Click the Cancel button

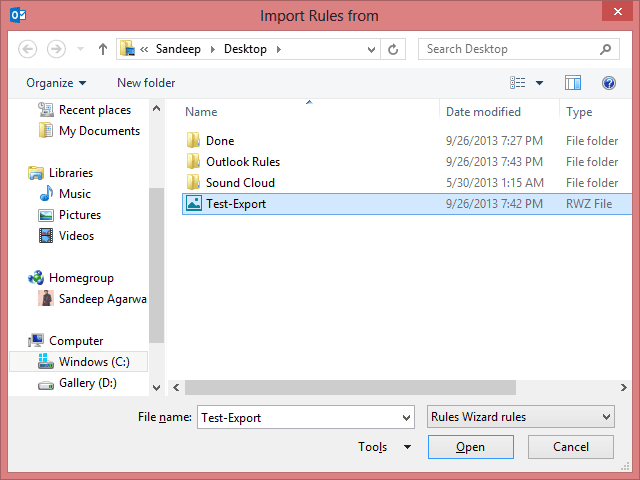pyautogui.click(x=571, y=447)
